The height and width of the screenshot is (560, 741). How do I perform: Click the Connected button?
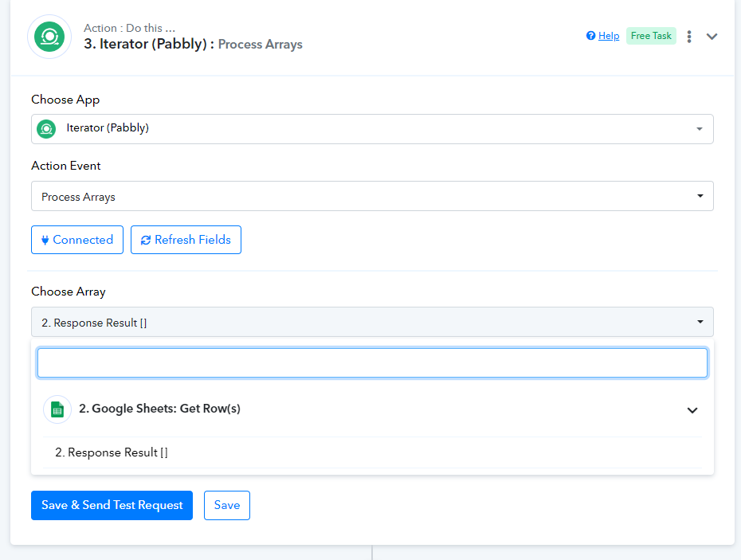(77, 240)
